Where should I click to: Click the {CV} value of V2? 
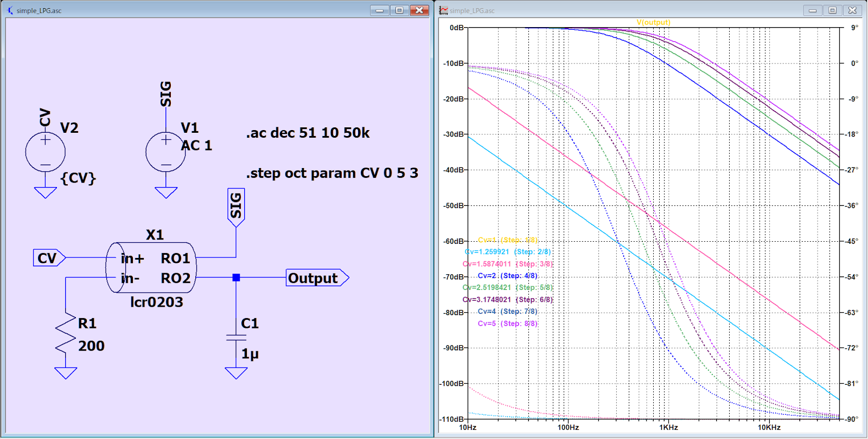click(78, 178)
